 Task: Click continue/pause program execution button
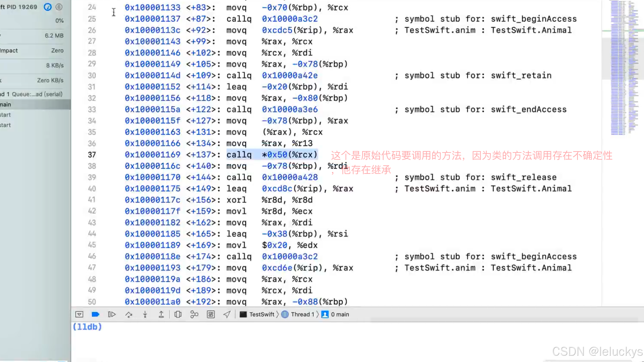pos(112,314)
